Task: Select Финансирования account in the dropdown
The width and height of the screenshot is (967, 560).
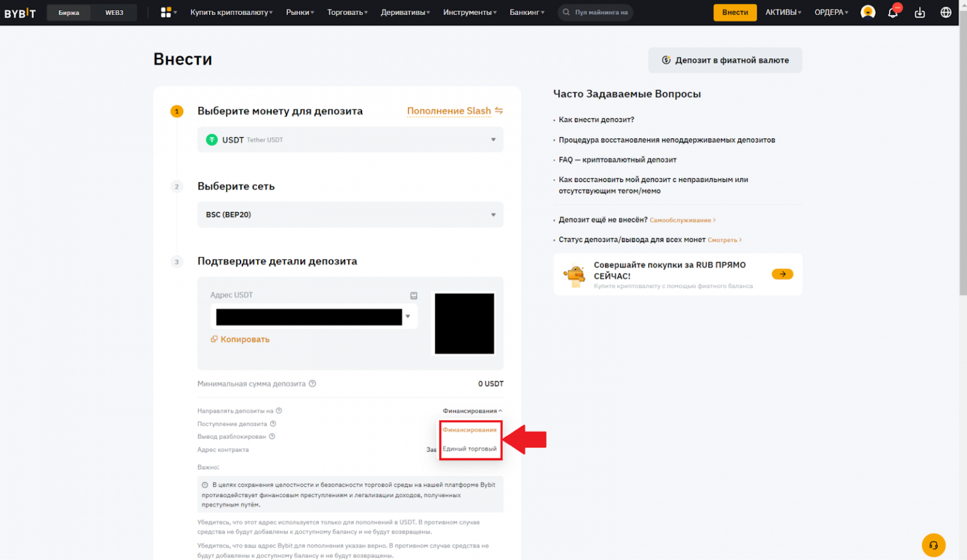Action: pos(470,429)
